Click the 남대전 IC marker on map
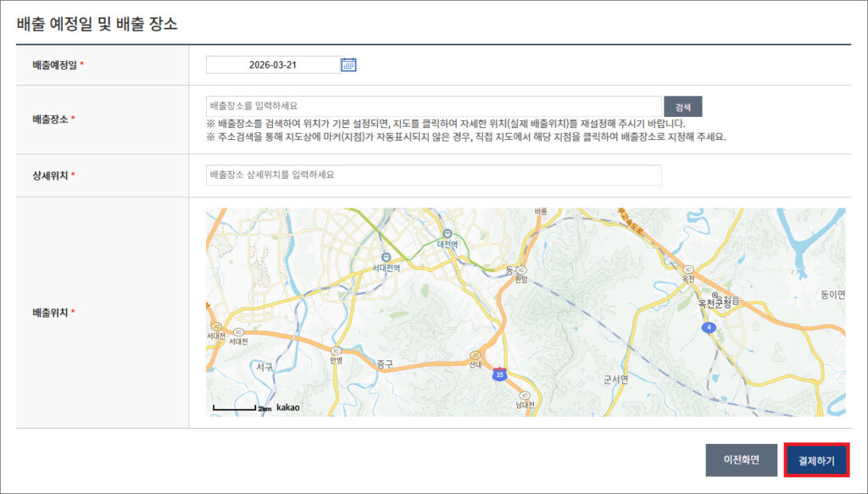 click(x=526, y=396)
